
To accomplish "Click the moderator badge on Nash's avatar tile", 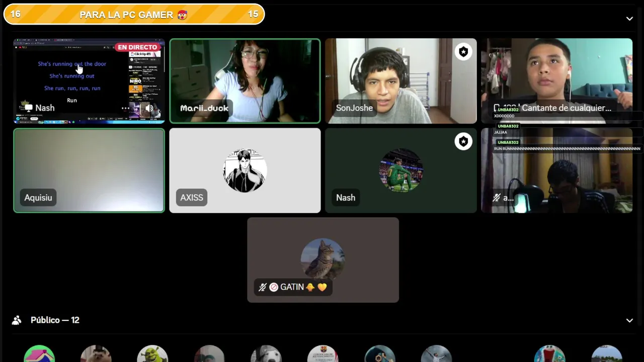I will [463, 141].
